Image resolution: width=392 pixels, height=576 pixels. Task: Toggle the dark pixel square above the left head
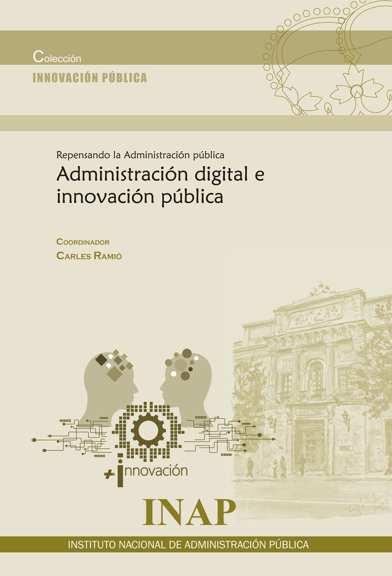[x=102, y=359]
